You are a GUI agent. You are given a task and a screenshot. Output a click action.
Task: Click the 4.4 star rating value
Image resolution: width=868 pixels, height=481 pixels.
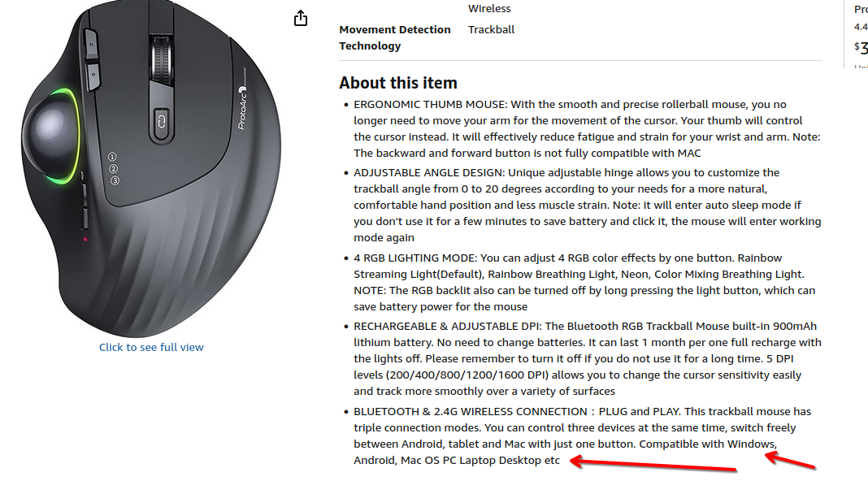(860, 26)
